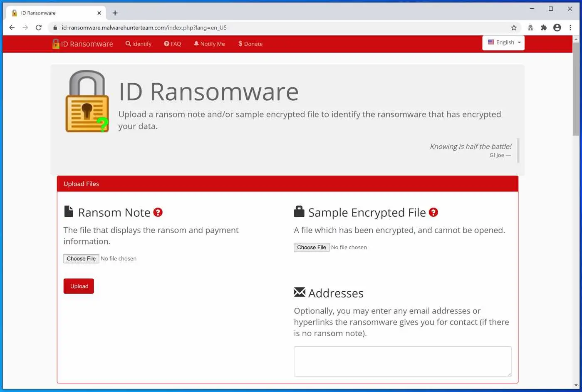
Task: Click the red Upload button
Action: pyautogui.click(x=79, y=286)
